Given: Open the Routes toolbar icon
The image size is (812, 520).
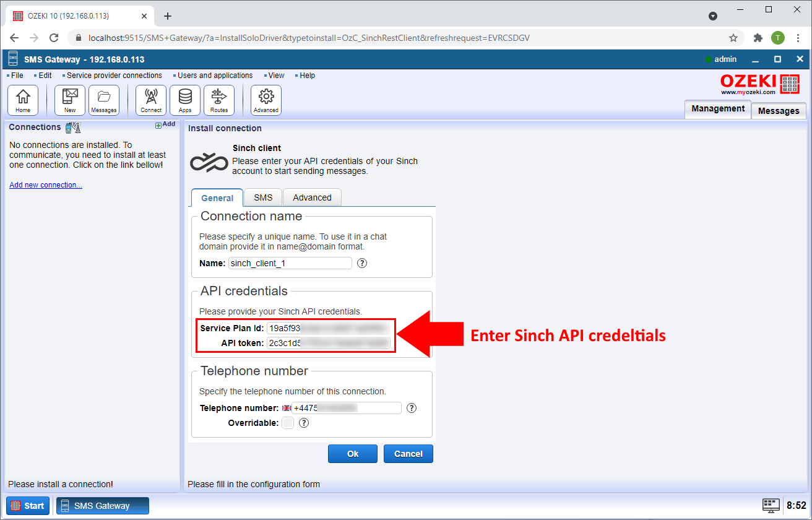Looking at the screenshot, I should (219, 100).
